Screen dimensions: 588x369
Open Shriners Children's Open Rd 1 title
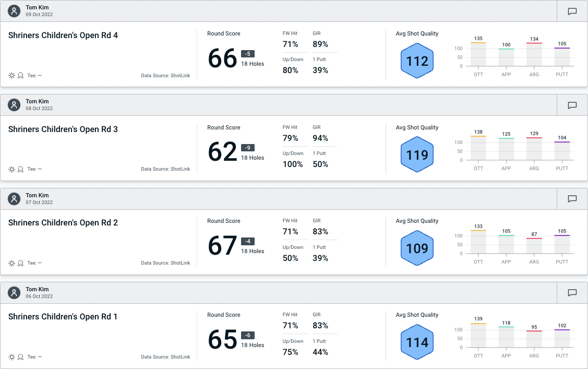(63, 317)
